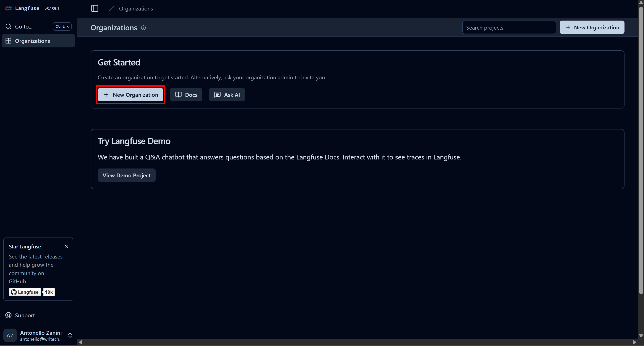Click the book icon on the Docs button
Image resolution: width=644 pixels, height=346 pixels.
(179, 95)
